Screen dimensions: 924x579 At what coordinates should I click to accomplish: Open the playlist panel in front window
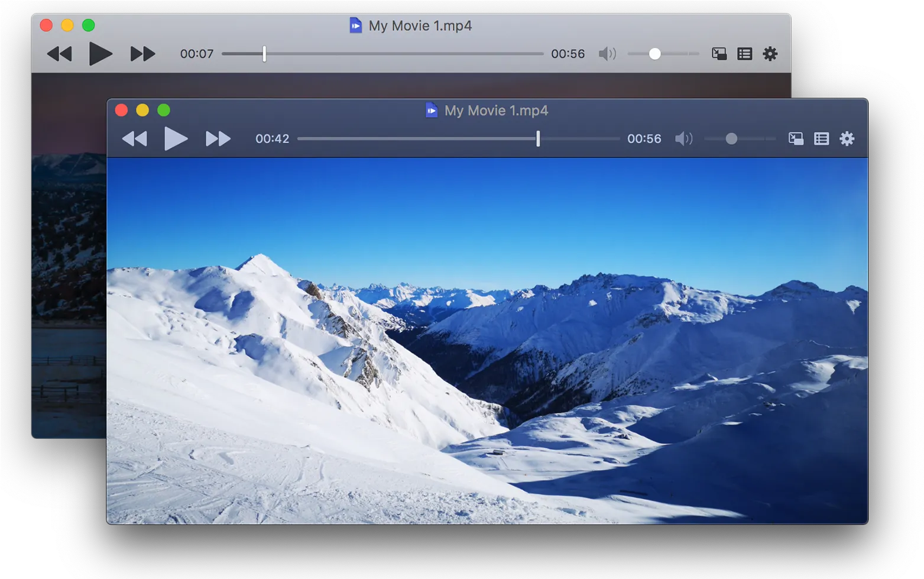(821, 139)
